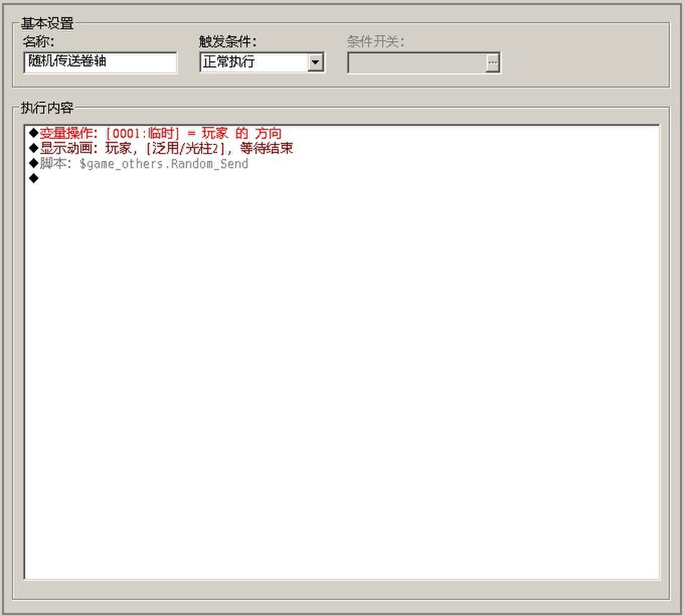
Task: Open the 触发条件 dropdown showing 正常执行
Action: (x=262, y=62)
